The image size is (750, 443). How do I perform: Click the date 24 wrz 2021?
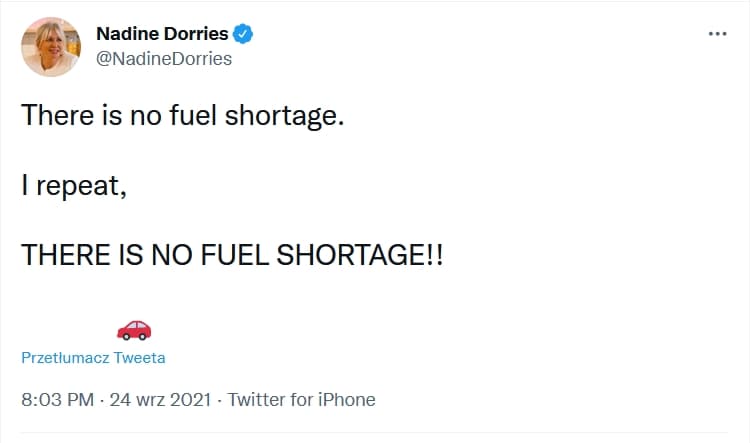pos(160,399)
